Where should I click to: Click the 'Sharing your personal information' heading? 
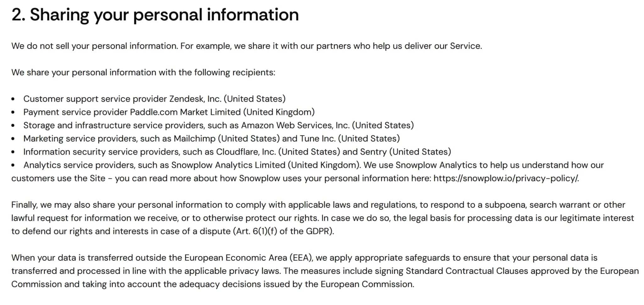click(x=155, y=15)
